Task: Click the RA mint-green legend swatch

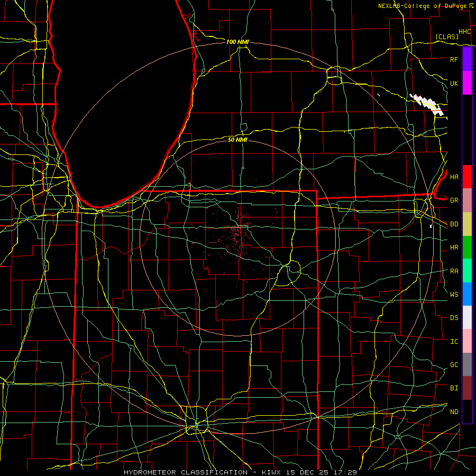Action: (467, 271)
